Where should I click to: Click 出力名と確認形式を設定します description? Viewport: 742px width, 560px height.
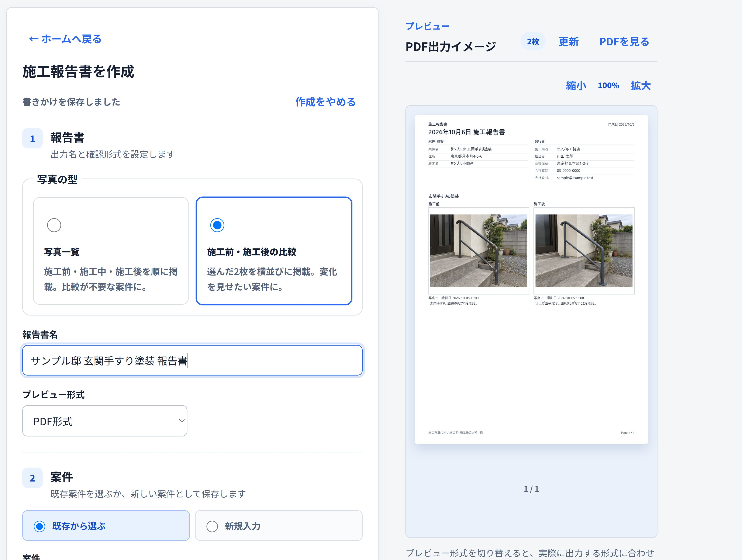pos(113,154)
